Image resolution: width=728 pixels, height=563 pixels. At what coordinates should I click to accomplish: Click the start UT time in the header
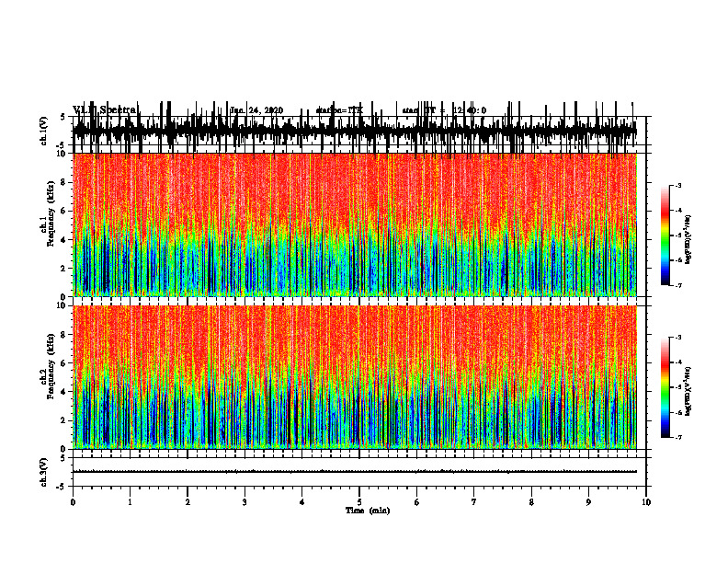point(444,110)
